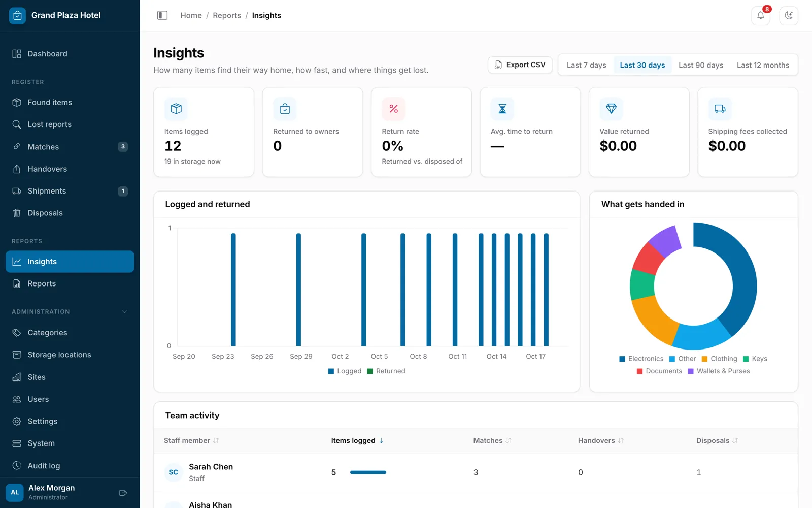812x508 pixels.
Task: Click the Settings gear icon
Action: point(17,421)
